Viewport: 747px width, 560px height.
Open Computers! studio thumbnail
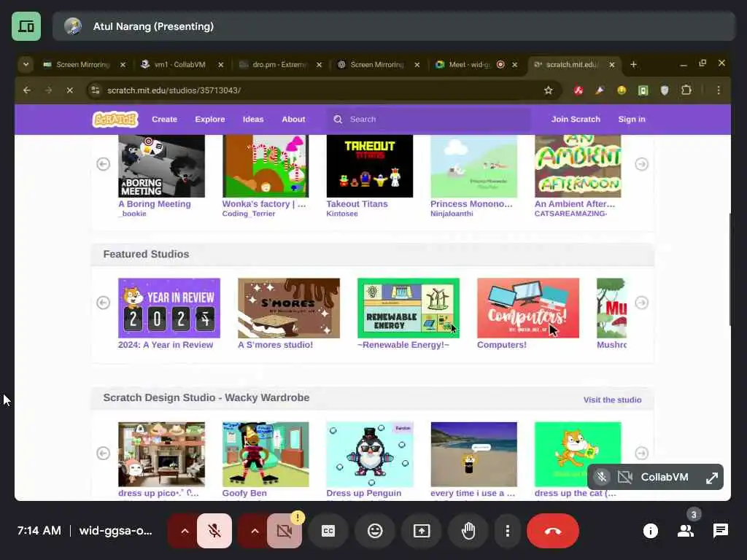click(x=528, y=308)
